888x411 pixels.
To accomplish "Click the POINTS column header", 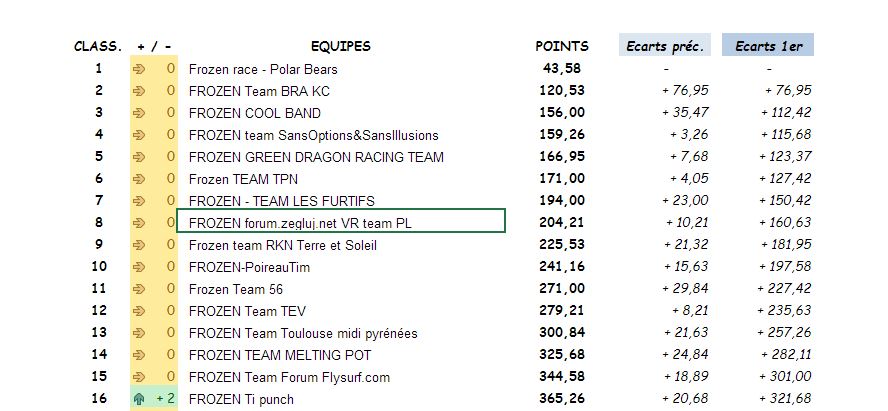I will coord(562,46).
